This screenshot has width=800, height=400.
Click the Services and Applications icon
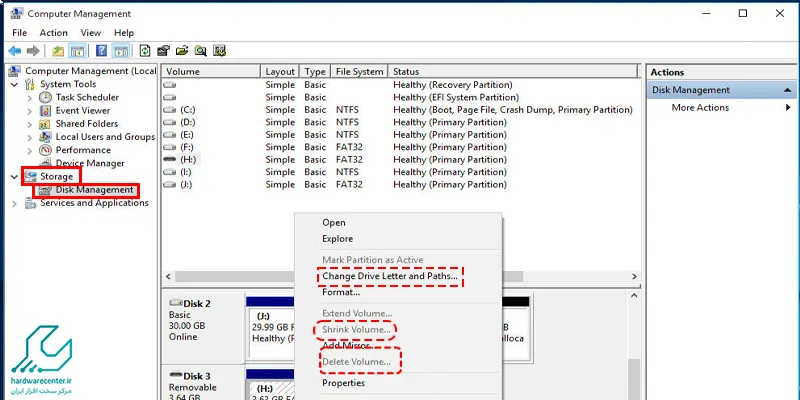[30, 203]
